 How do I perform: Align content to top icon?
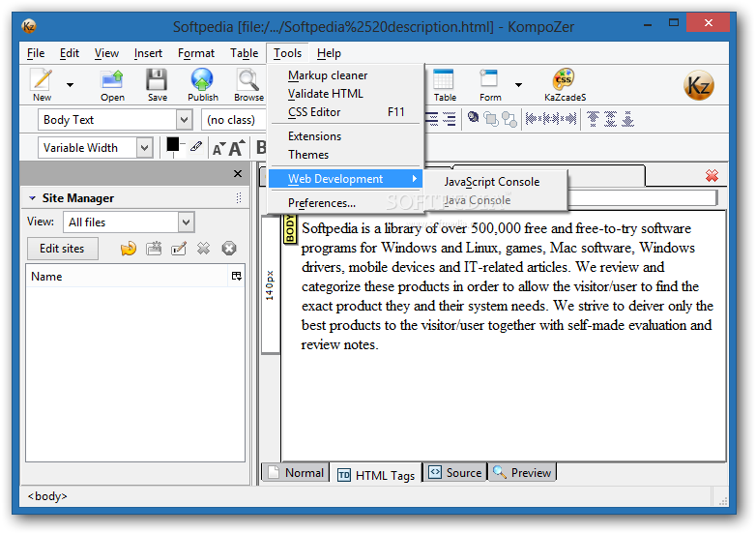click(x=593, y=119)
